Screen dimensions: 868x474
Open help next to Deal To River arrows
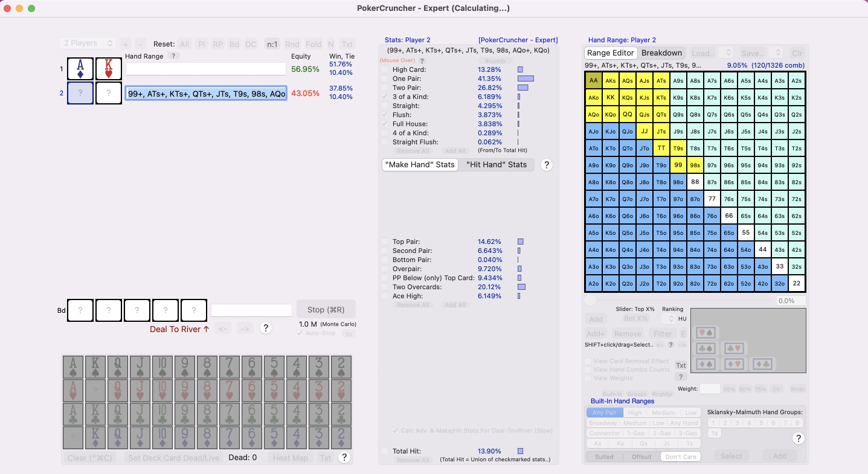click(x=265, y=328)
